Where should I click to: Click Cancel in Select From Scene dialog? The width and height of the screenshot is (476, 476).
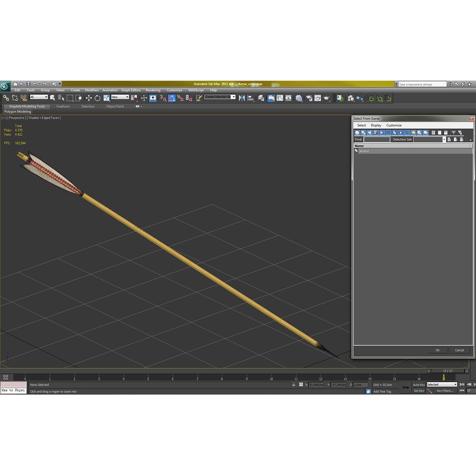pyautogui.click(x=459, y=350)
